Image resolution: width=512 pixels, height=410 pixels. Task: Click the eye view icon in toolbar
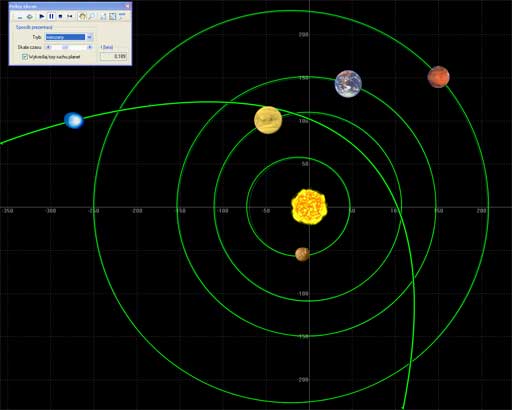(x=29, y=17)
